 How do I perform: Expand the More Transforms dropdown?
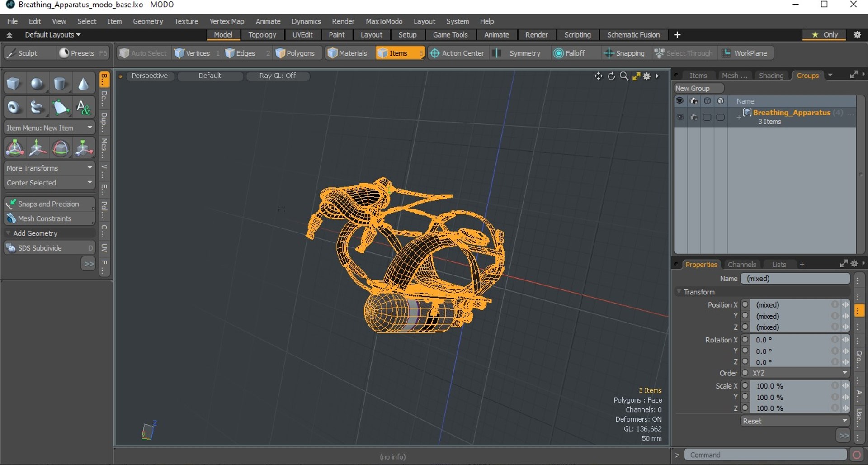(x=49, y=168)
